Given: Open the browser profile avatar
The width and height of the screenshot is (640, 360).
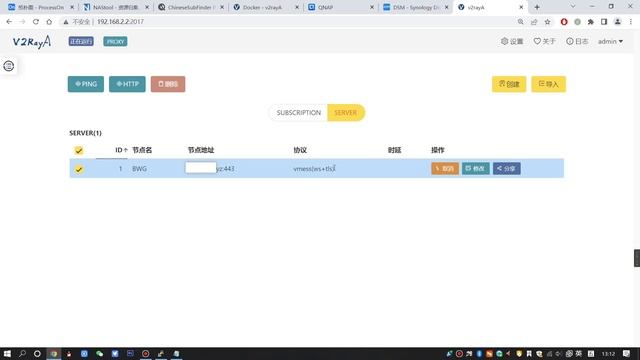Looking at the screenshot, I should pyautogui.click(x=618, y=22).
